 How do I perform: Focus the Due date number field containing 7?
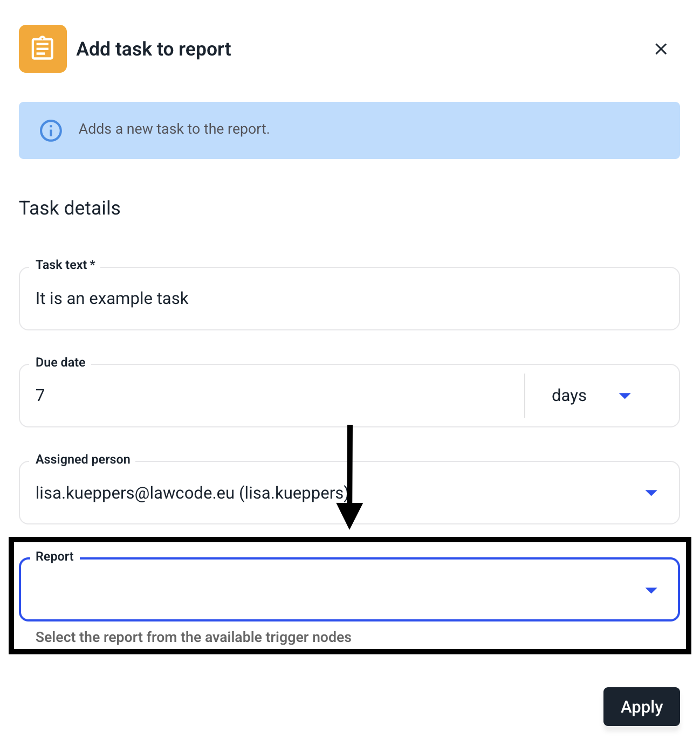pos(272,396)
